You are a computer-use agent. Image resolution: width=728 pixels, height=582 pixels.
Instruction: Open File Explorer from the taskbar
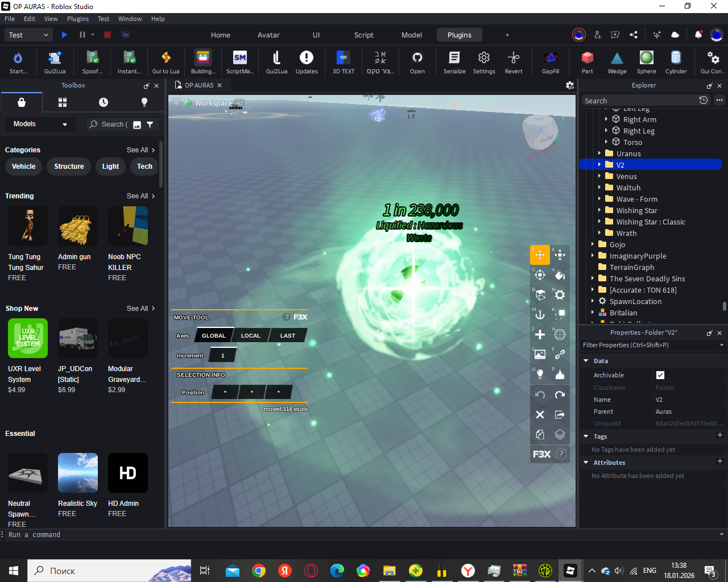tap(389, 571)
